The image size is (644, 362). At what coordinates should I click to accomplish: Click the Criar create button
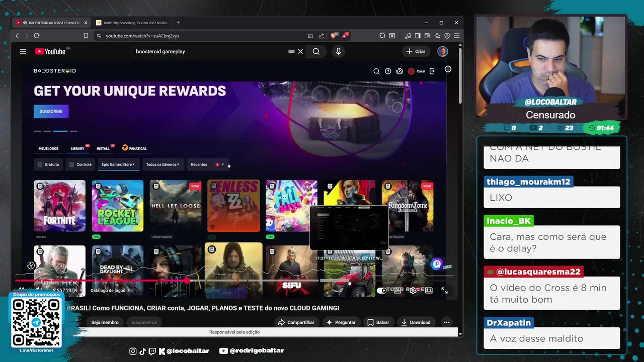click(x=416, y=51)
